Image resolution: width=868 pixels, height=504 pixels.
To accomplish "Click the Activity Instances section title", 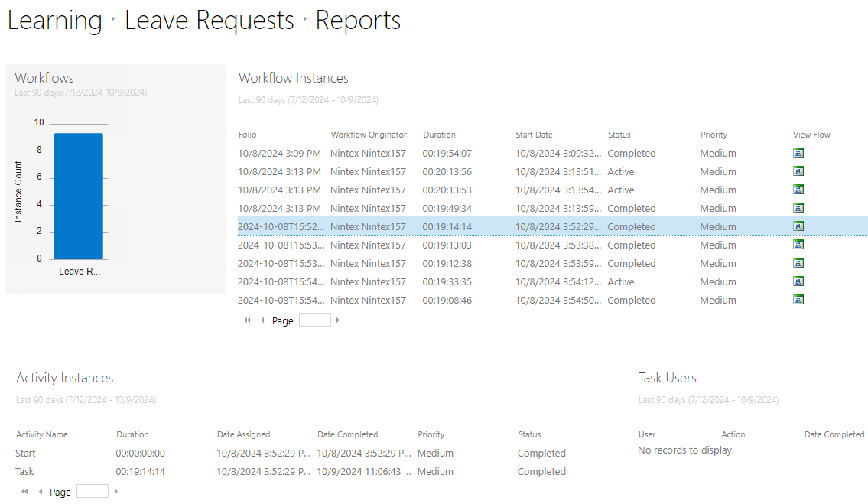I will 65,378.
